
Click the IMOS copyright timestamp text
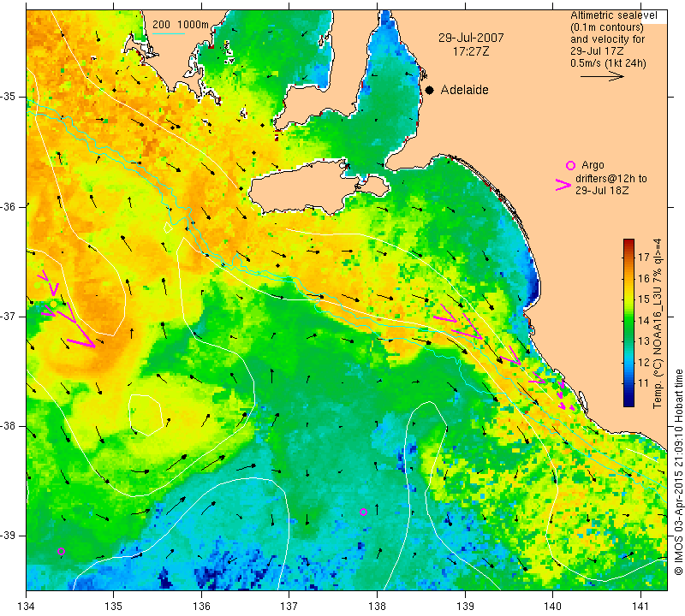pyautogui.click(x=678, y=471)
